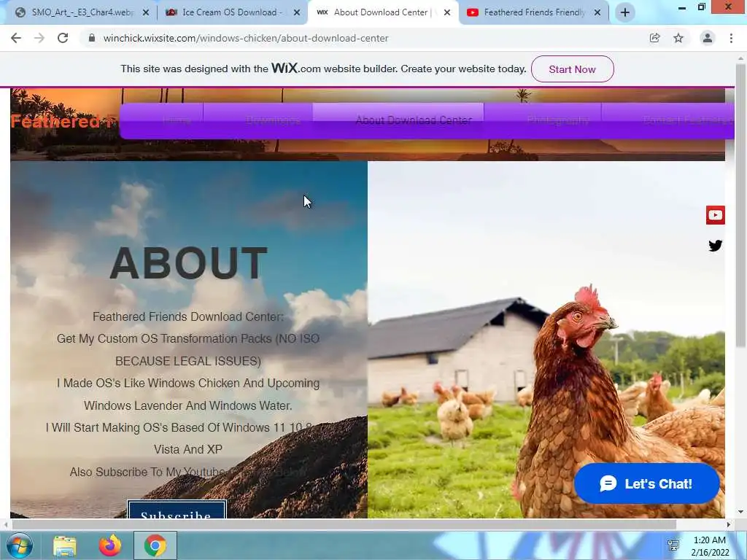Click the scroll down arrow

tap(740, 512)
